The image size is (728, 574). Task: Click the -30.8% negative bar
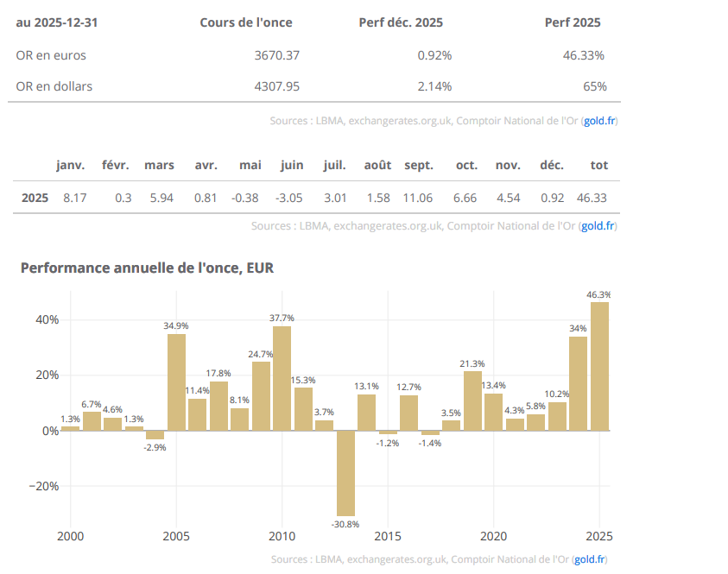345,472
